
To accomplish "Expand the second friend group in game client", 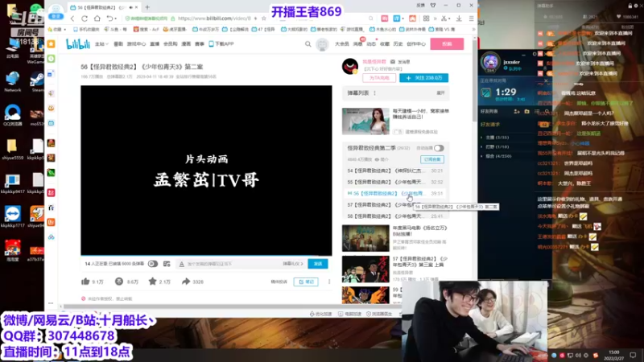I will (481, 146).
